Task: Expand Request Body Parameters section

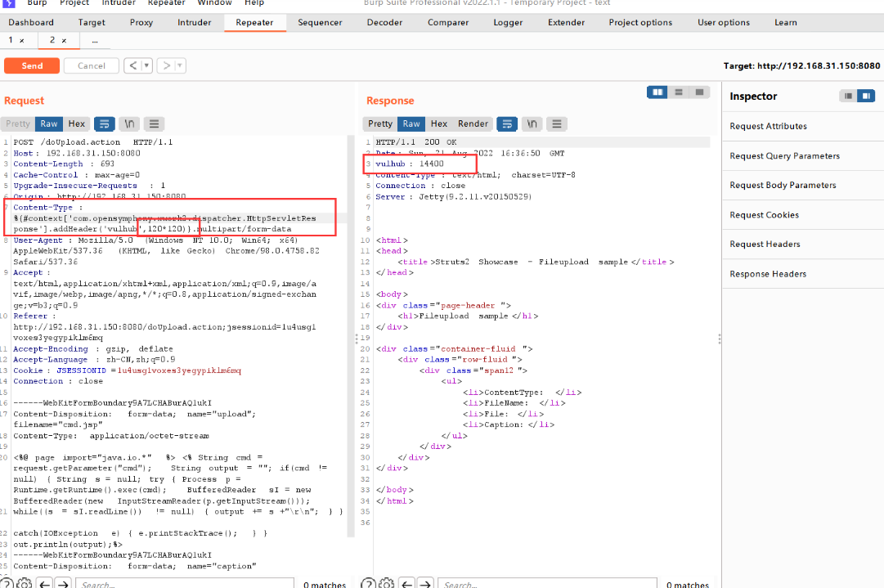Action: point(803,185)
